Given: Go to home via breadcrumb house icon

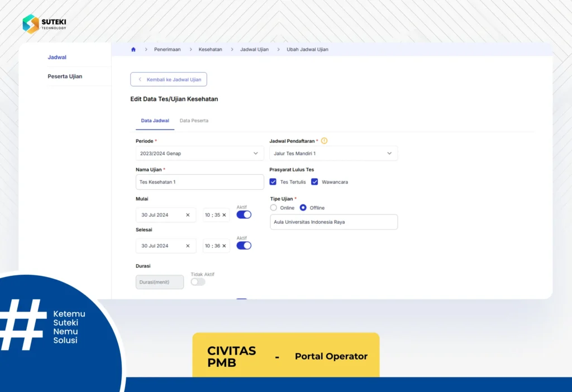Looking at the screenshot, I should click(x=134, y=50).
